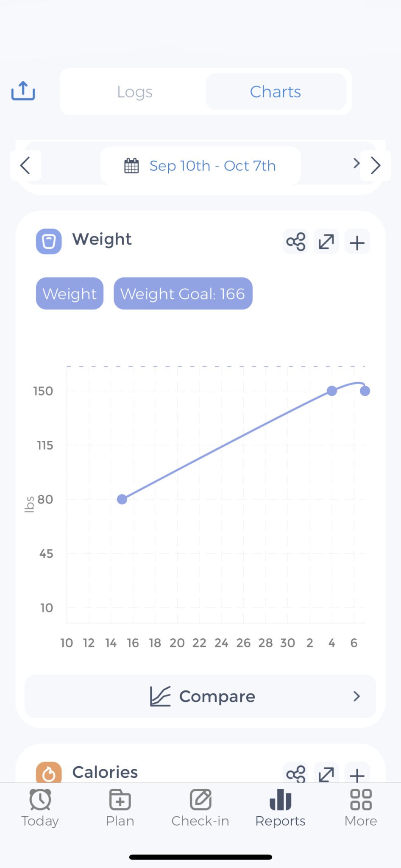The height and width of the screenshot is (868, 401).
Task: Click the export/share icon top left
Action: coord(22,91)
